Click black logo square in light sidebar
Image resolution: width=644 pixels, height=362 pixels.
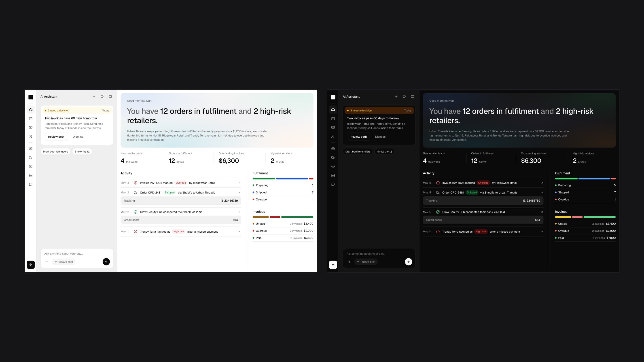(31, 97)
